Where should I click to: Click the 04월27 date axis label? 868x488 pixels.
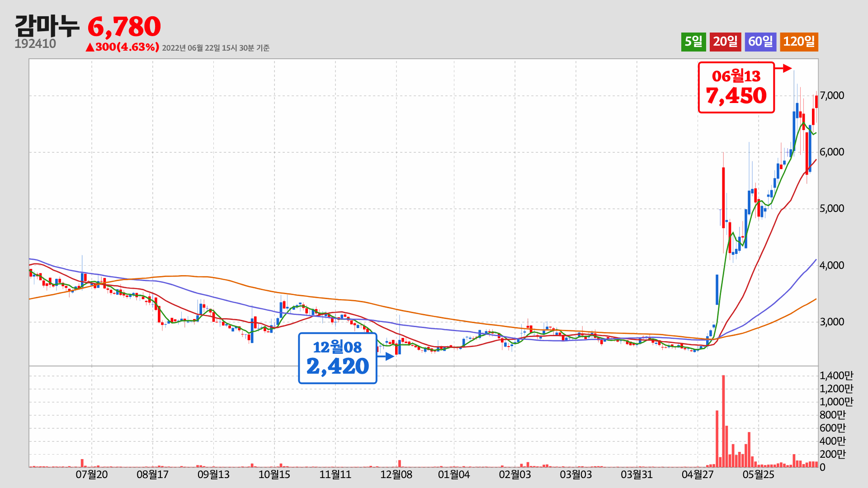(x=698, y=474)
